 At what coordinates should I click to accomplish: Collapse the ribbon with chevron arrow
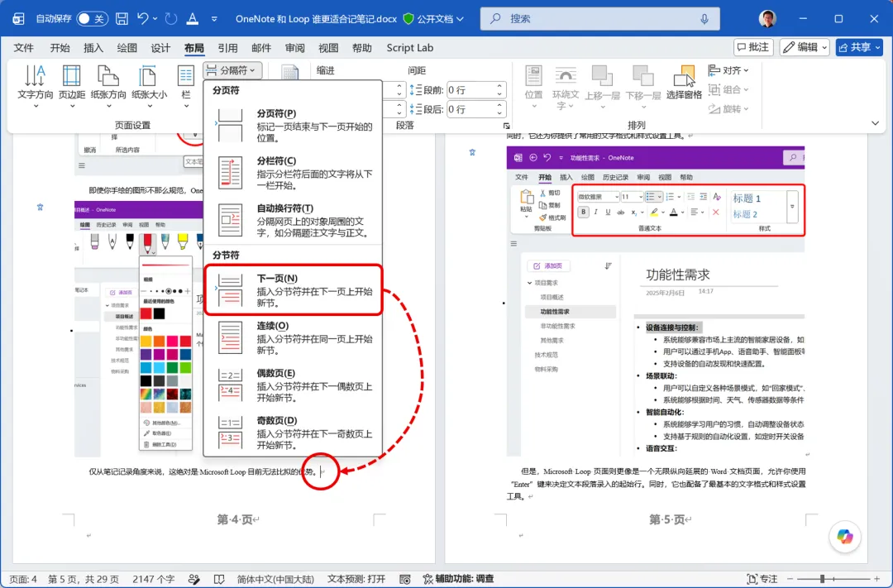point(875,123)
